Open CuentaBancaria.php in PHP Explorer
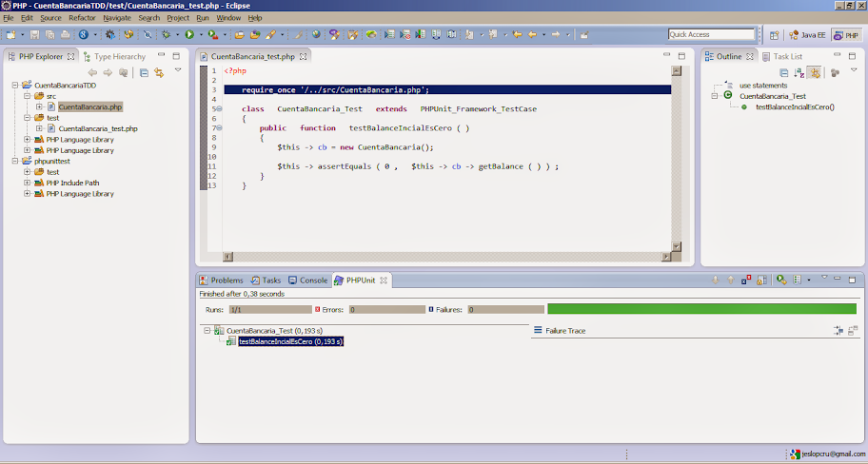 click(89, 107)
